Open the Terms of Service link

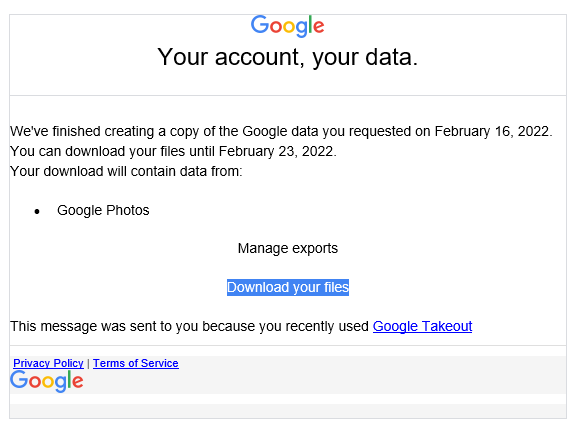(136, 363)
